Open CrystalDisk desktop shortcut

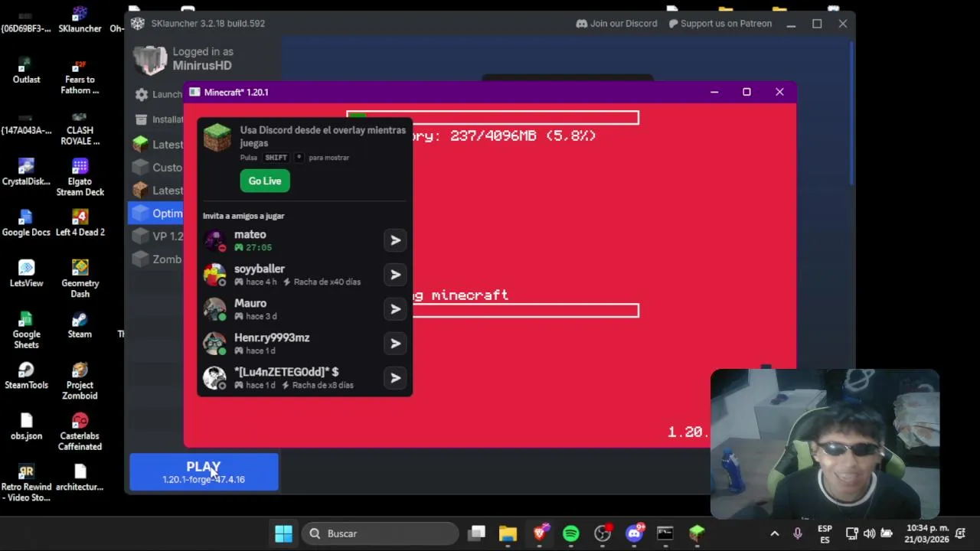click(26, 171)
